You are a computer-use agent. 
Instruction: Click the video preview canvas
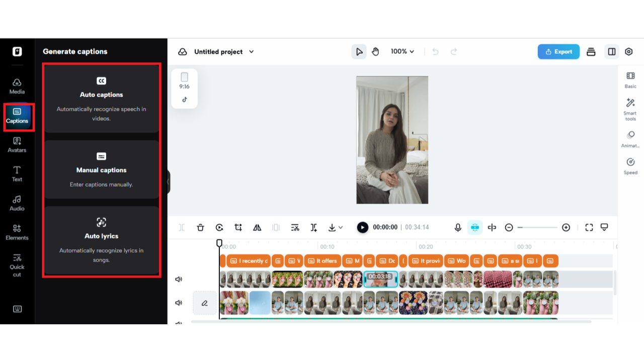click(392, 140)
